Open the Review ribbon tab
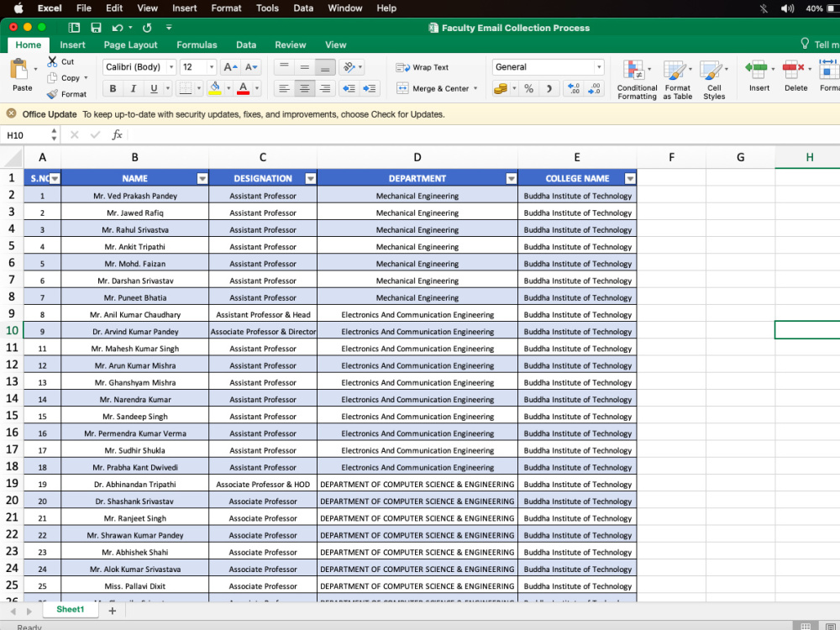This screenshot has height=630, width=840. 291,45
